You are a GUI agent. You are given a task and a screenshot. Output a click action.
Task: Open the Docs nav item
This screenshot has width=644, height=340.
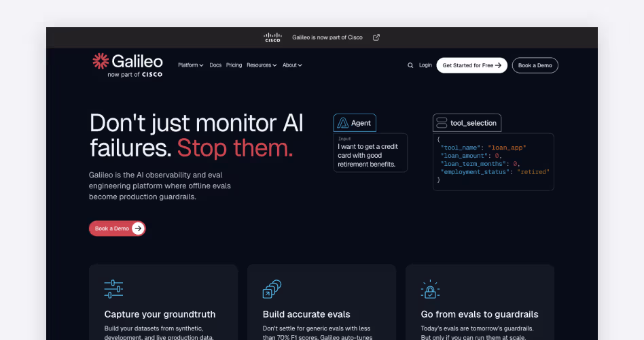(x=215, y=65)
